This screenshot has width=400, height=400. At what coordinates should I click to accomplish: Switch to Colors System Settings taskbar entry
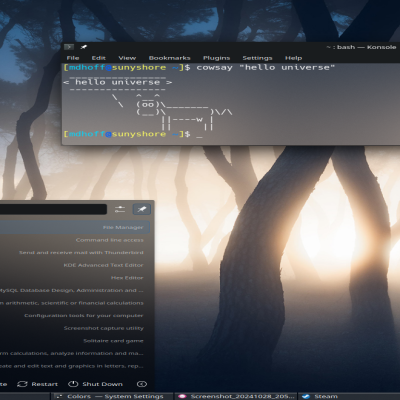(x=112, y=396)
